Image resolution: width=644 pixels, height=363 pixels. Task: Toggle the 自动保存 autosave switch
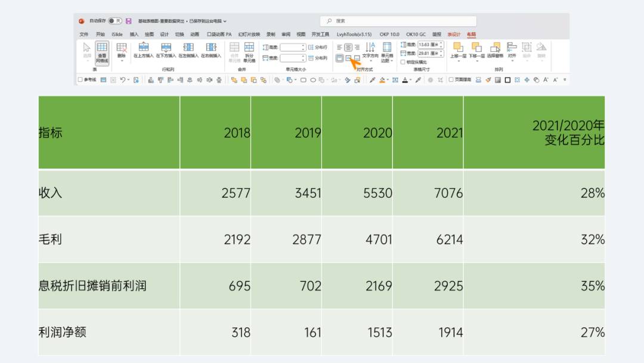(114, 21)
